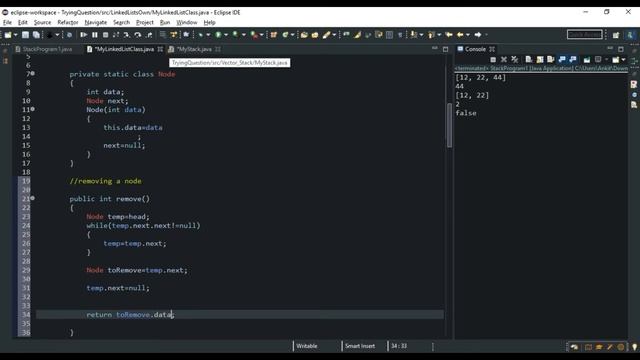Open the File menu
The image size is (640, 360).
coord(7,22)
